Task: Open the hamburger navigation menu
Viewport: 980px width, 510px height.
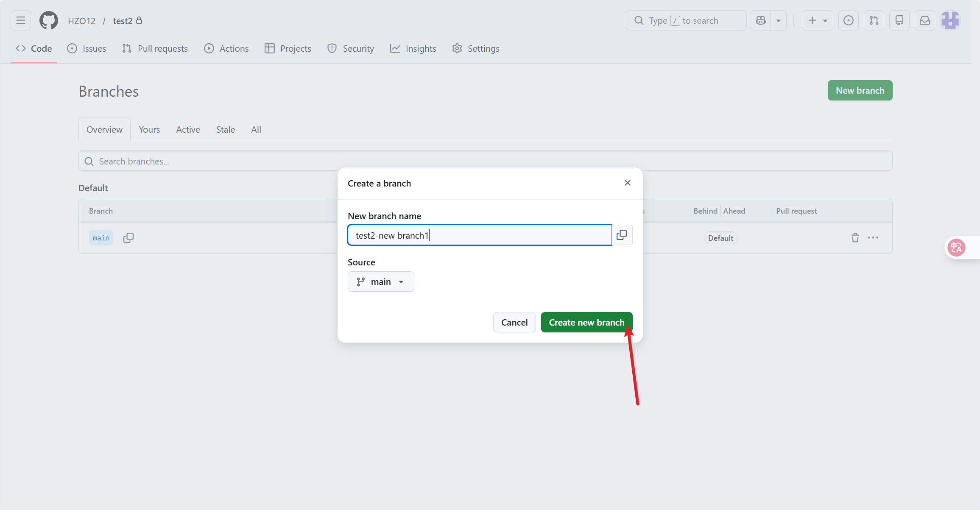Action: click(x=21, y=20)
